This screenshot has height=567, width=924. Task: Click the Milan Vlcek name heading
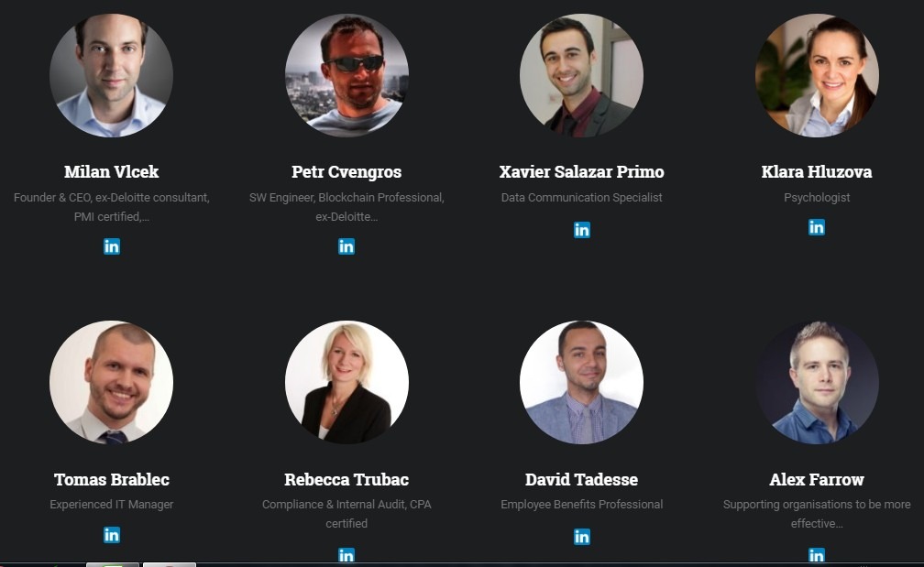112,171
